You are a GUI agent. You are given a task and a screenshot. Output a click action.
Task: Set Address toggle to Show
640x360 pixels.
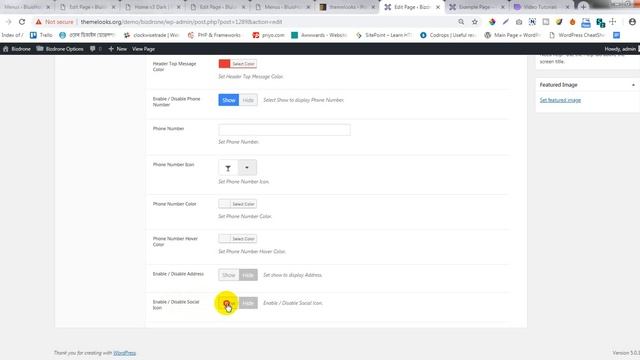click(x=229, y=275)
